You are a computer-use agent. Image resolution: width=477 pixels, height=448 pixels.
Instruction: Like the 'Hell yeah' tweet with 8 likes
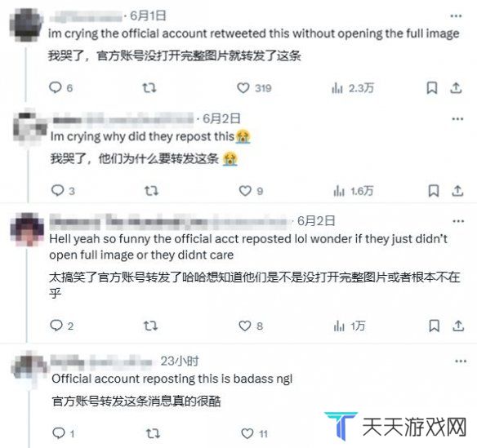point(245,326)
